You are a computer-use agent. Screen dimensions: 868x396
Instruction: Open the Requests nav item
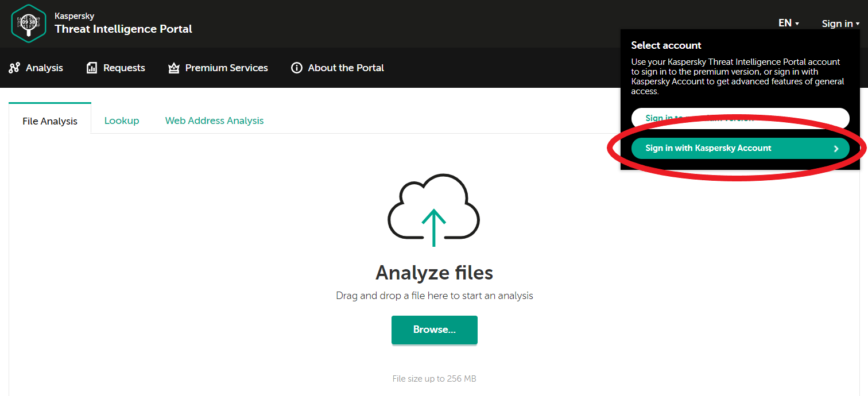(115, 68)
